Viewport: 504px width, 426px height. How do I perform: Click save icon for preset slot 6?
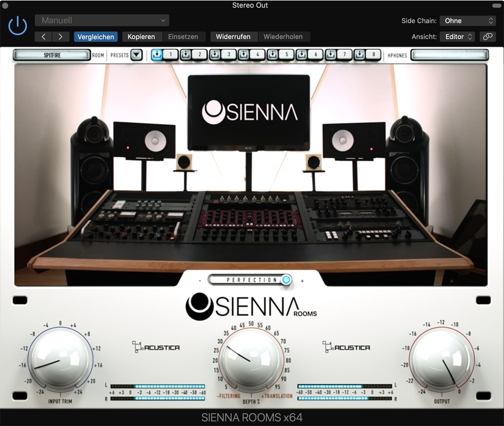301,55
